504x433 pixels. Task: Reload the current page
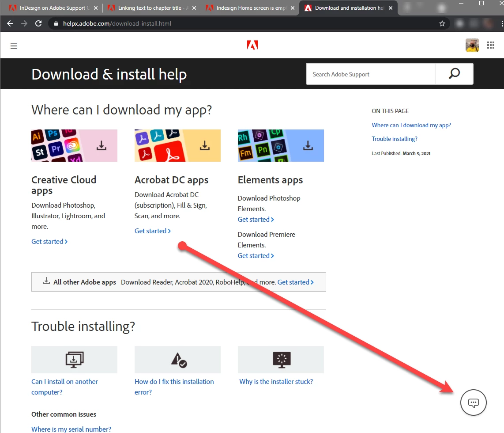38,23
